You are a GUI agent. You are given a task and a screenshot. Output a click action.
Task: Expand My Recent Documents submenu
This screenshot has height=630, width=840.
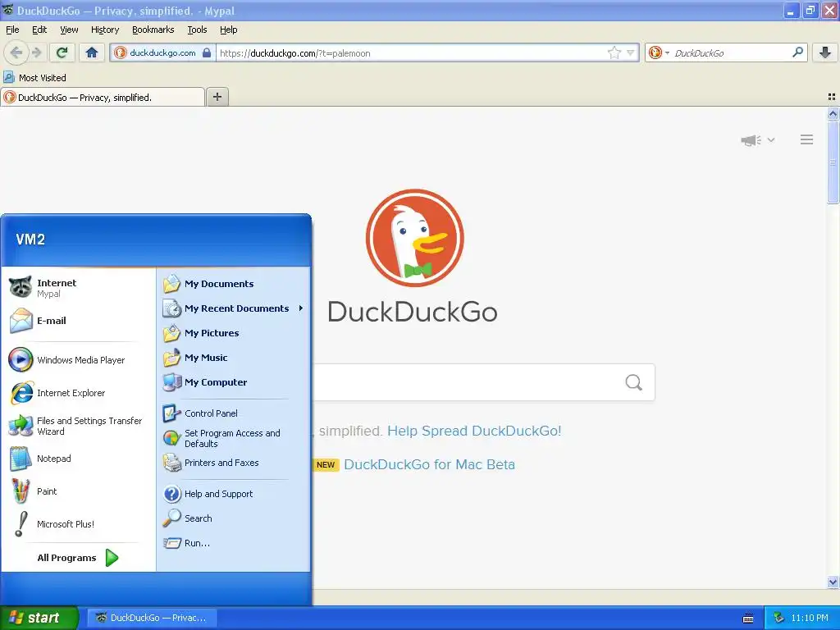(x=233, y=308)
